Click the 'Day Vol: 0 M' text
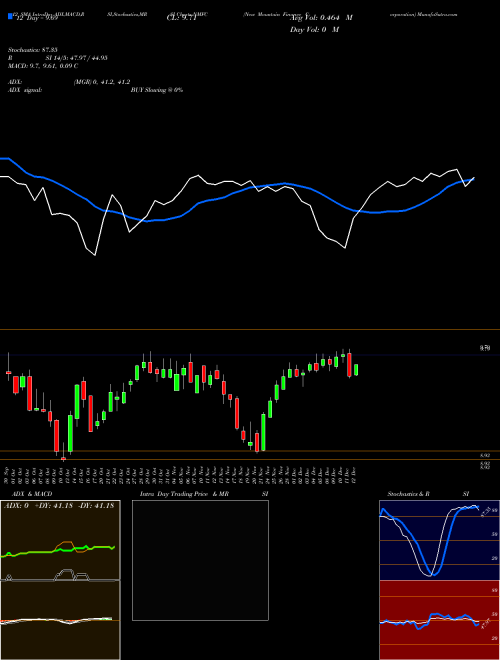 pos(314,30)
